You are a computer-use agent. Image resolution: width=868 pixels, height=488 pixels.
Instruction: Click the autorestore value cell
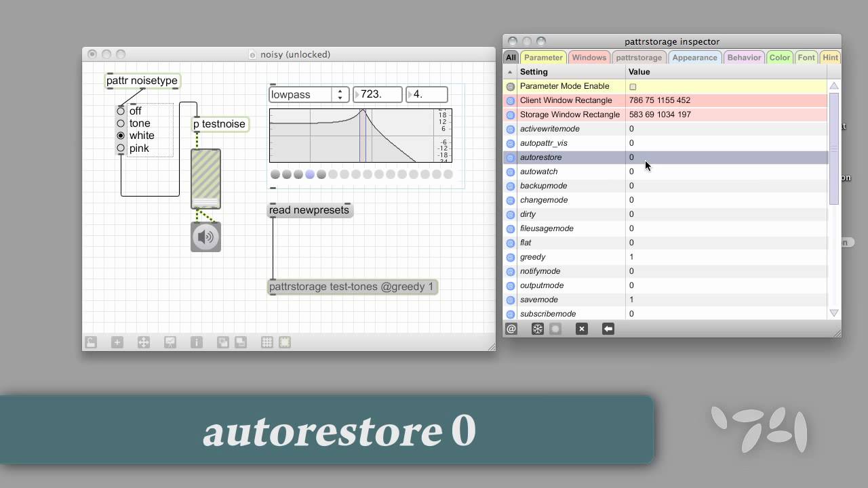[726, 157]
